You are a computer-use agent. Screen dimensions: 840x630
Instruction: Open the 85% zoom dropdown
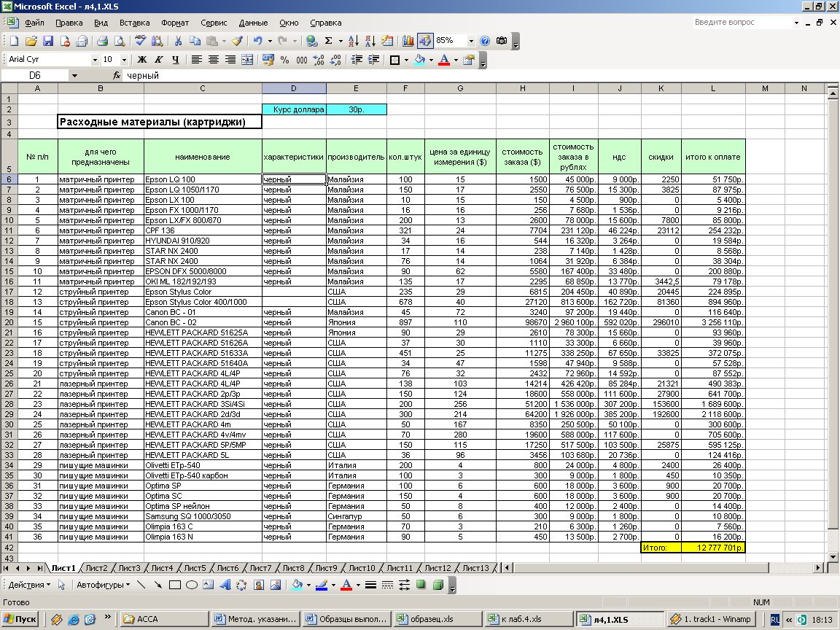click(471, 41)
